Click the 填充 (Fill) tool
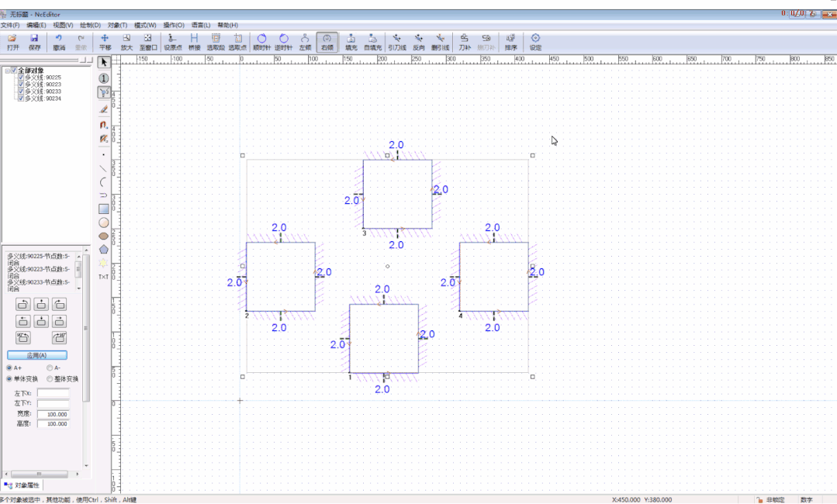837x504 pixels. point(351,42)
